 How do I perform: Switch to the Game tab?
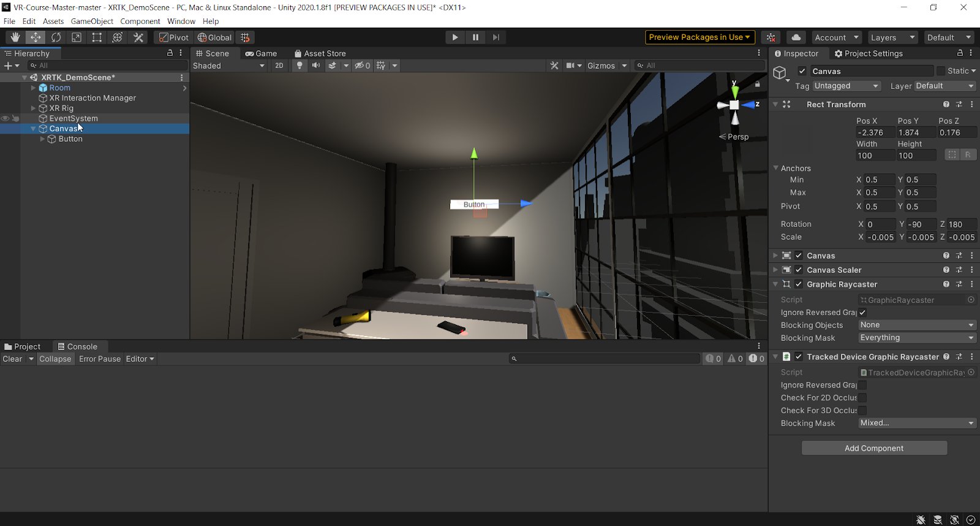coord(261,53)
